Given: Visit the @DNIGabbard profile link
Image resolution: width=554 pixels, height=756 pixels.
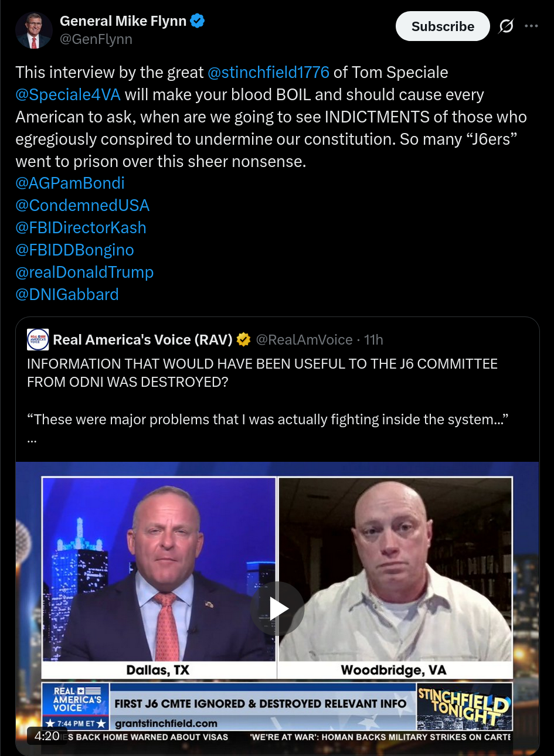Looking at the screenshot, I should click(x=67, y=294).
